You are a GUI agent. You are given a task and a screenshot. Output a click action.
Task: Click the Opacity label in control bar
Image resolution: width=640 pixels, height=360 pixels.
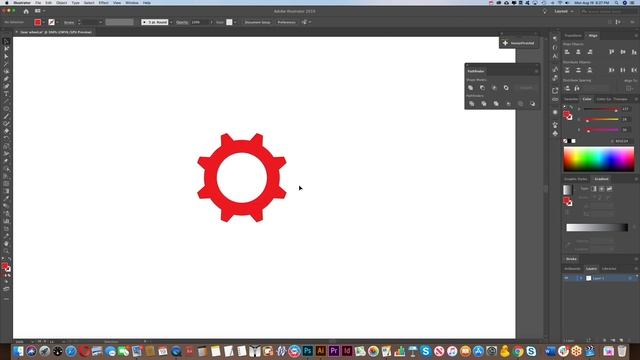click(x=182, y=22)
